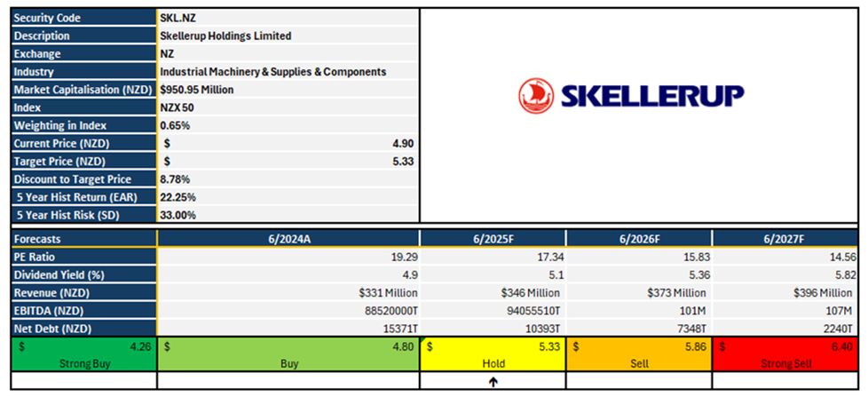868x397 pixels.
Task: Click the Exchange label cell
Action: (83, 53)
